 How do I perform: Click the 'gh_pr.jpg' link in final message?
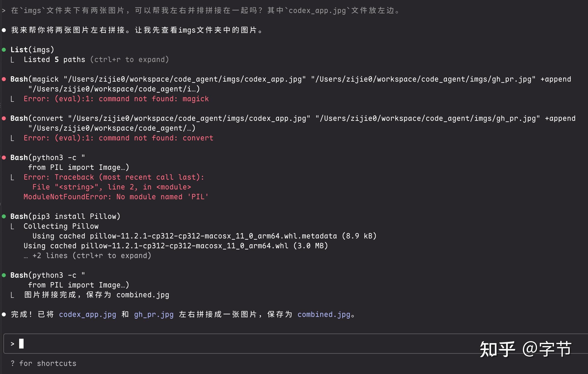[154, 314]
